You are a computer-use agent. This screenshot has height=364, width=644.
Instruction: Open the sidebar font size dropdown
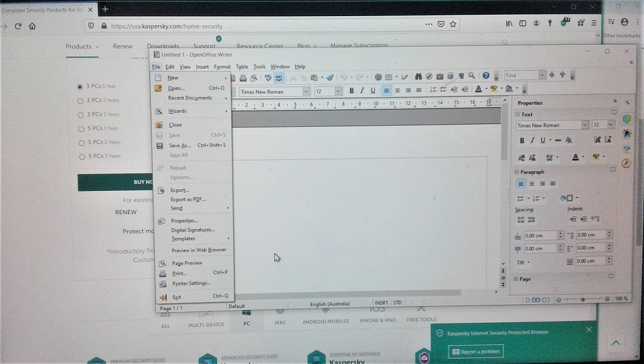tap(611, 124)
